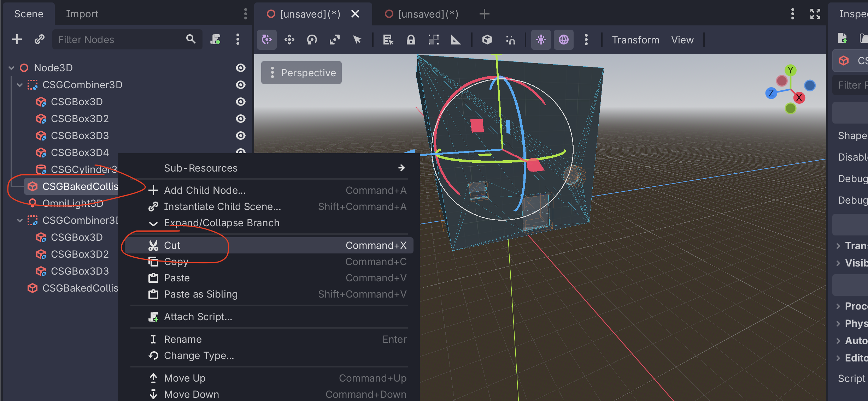Click the lock selected node icon
The height and width of the screenshot is (401, 868).
click(411, 40)
